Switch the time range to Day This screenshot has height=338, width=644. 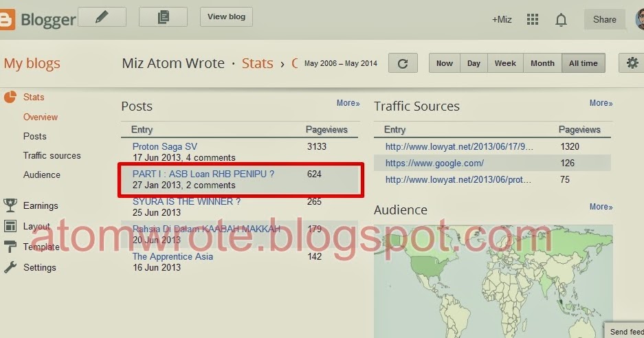point(474,63)
